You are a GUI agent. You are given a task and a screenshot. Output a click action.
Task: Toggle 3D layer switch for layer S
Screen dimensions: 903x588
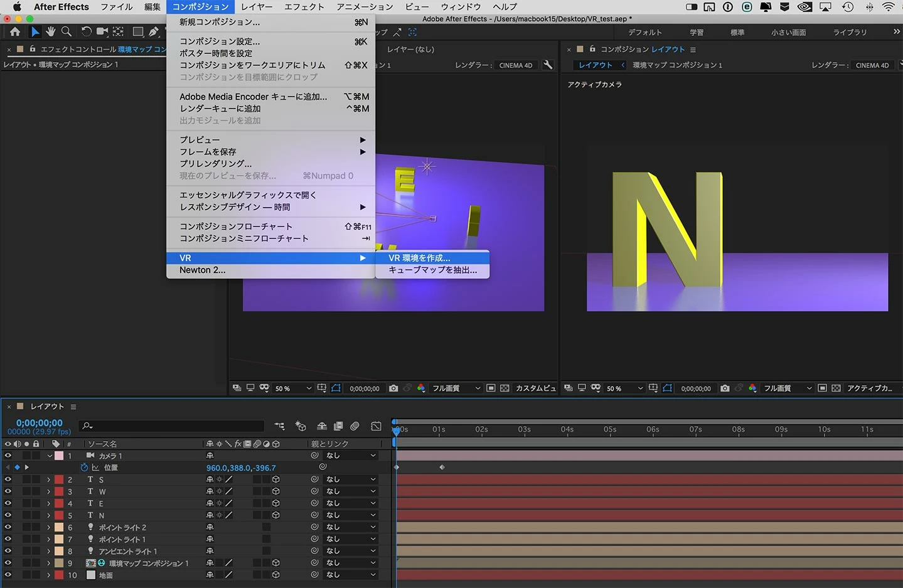click(275, 479)
